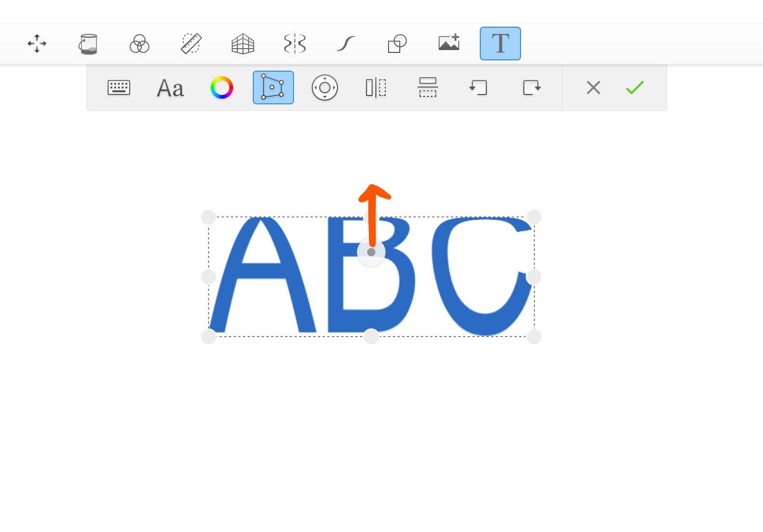Screen dimensions: 763x532
Task: Select the Fill bucket tool
Action: [88, 44]
